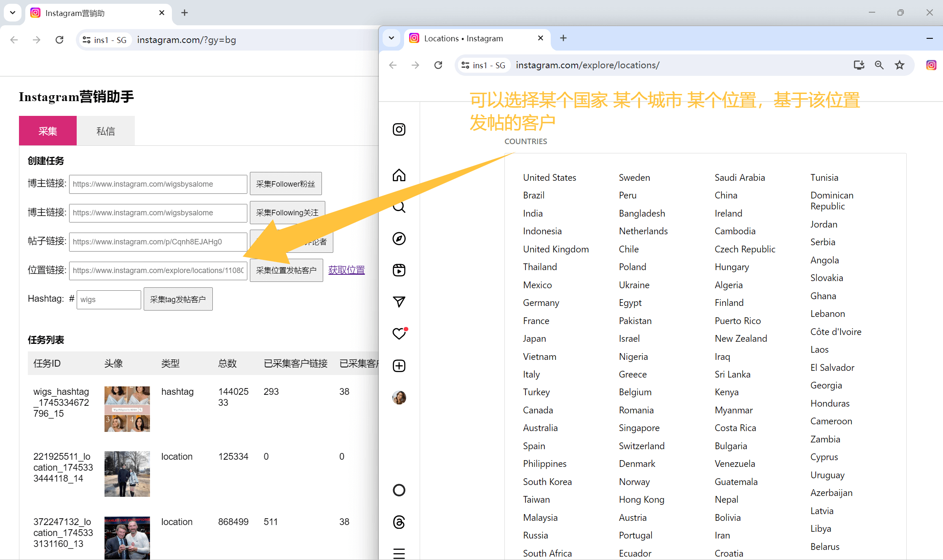This screenshot has width=943, height=560.
Task: Open the Singapore location link
Action: pos(639,428)
